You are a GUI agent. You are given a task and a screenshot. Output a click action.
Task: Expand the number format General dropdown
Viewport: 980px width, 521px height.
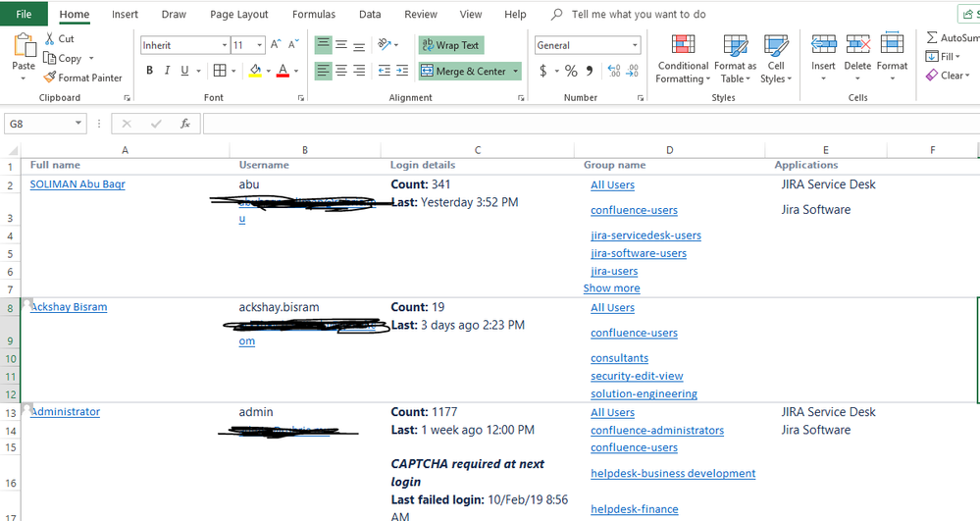pos(635,45)
